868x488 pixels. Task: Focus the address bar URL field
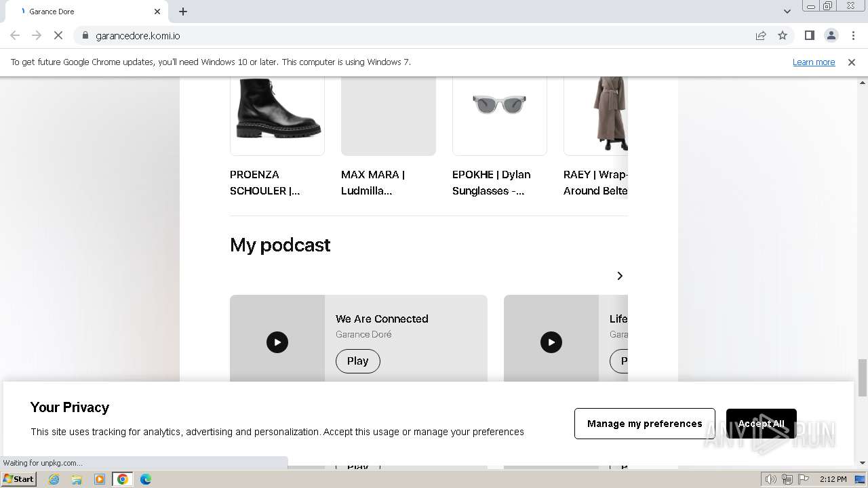[x=420, y=36]
